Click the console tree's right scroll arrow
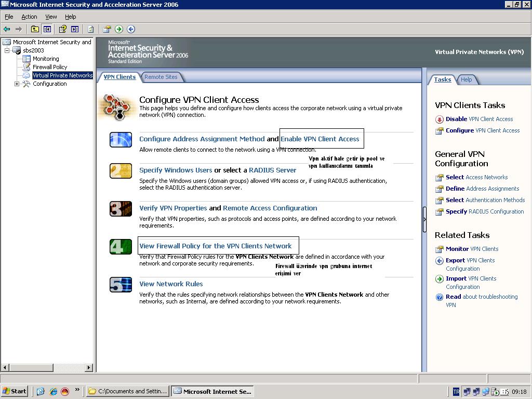 89,367
